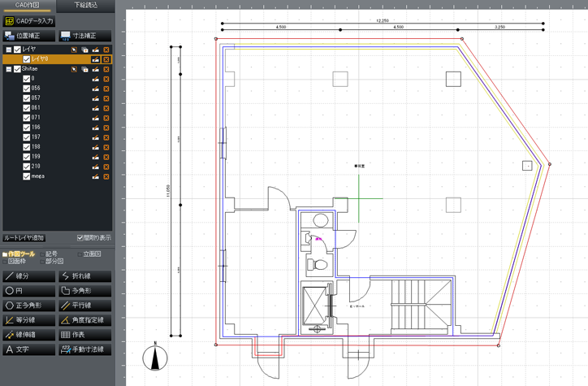Select the 多角形 polygon tool

[84, 291]
